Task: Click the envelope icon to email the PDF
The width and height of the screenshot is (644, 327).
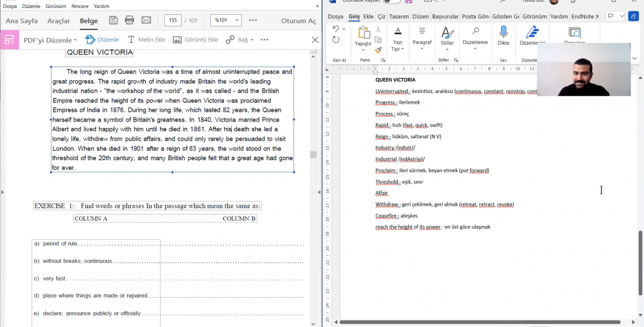Action: tap(146, 21)
